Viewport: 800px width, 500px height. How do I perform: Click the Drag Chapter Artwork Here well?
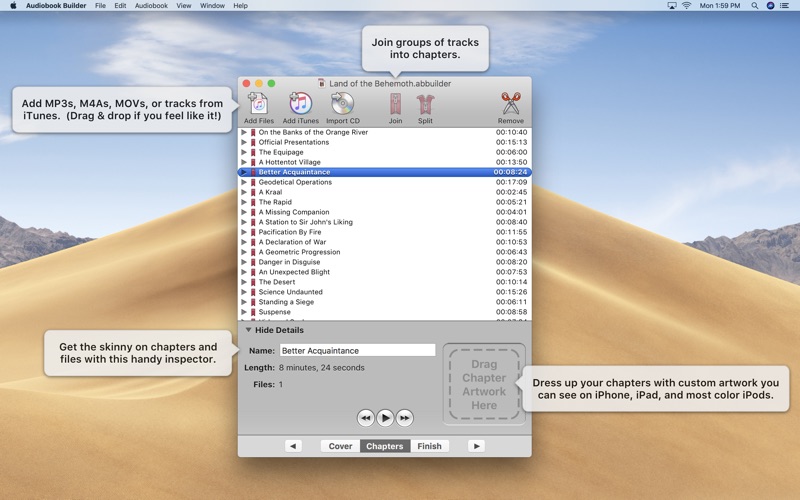pyautogui.click(x=484, y=384)
